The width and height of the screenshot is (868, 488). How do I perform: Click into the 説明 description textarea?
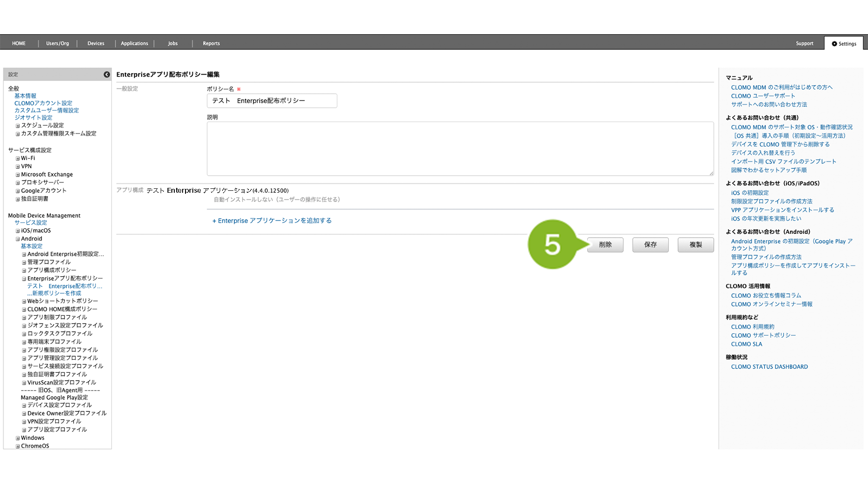[459, 148]
